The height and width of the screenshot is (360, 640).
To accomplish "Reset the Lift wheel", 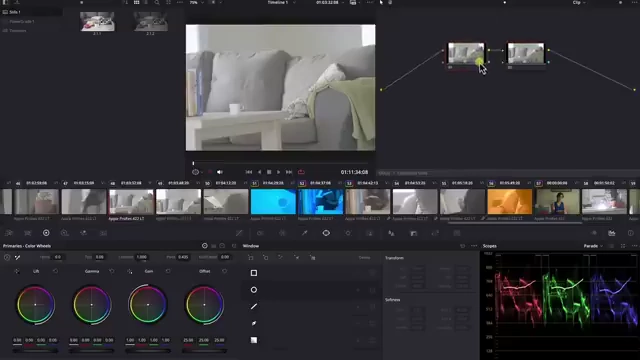I will tap(56, 271).
